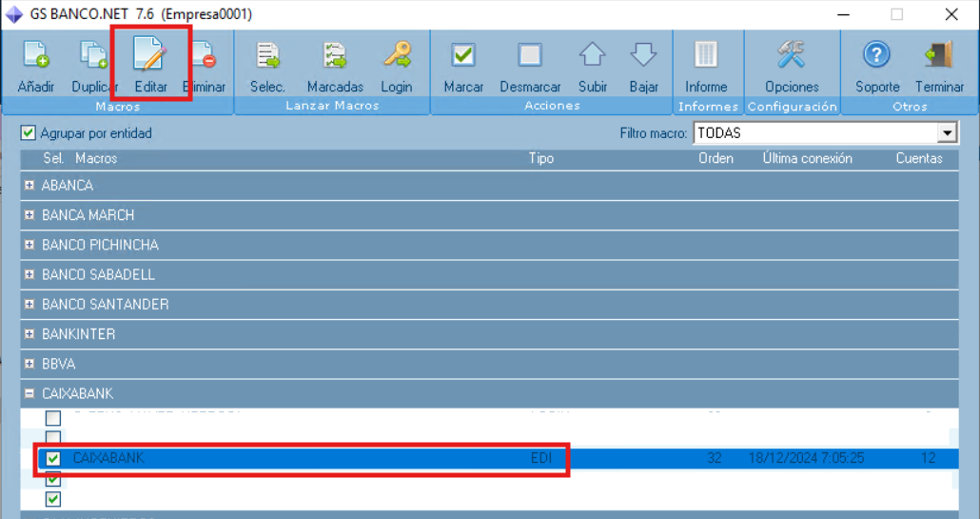Expand the BANCO SABADELL group
Viewport: 980px width, 519px height.
tap(29, 274)
